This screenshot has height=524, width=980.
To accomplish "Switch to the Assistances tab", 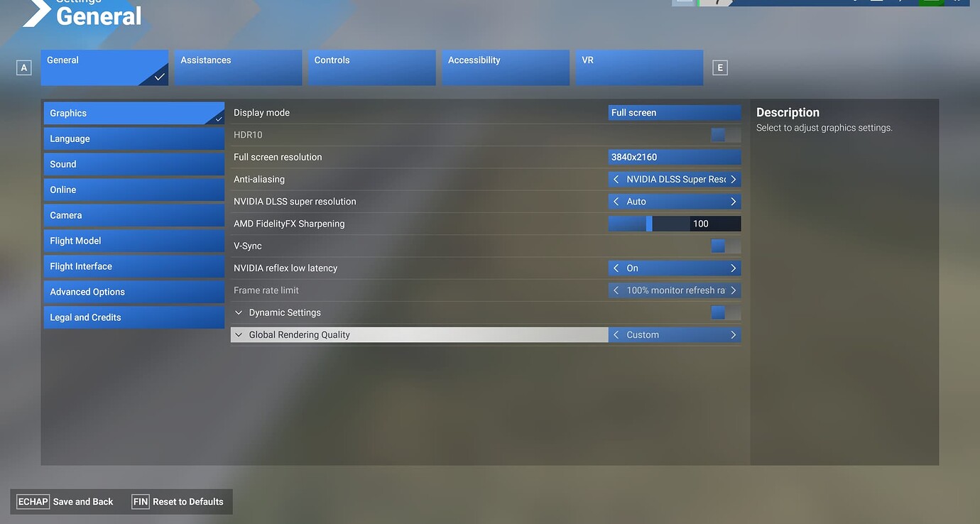I will click(237, 67).
